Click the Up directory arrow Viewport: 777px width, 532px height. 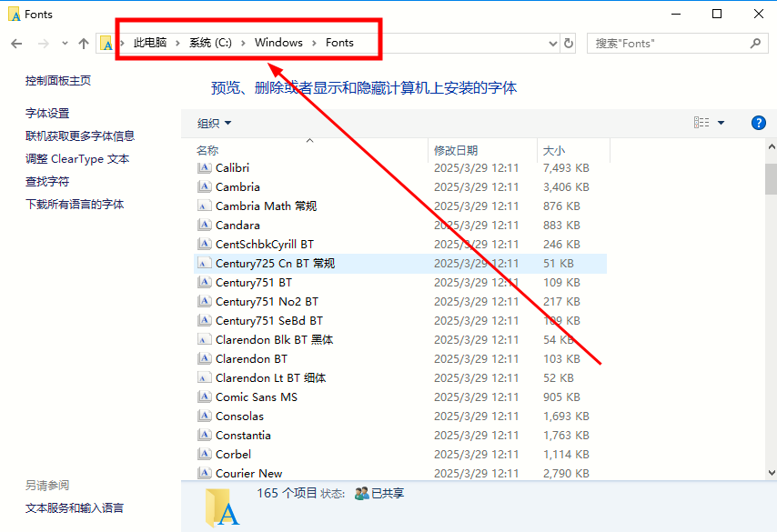tap(84, 43)
